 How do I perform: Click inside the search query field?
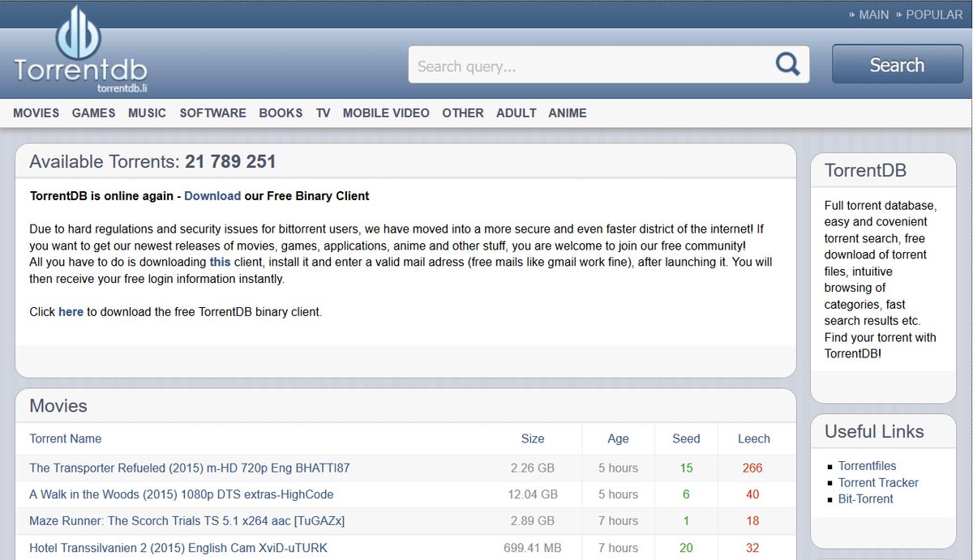tap(568, 65)
